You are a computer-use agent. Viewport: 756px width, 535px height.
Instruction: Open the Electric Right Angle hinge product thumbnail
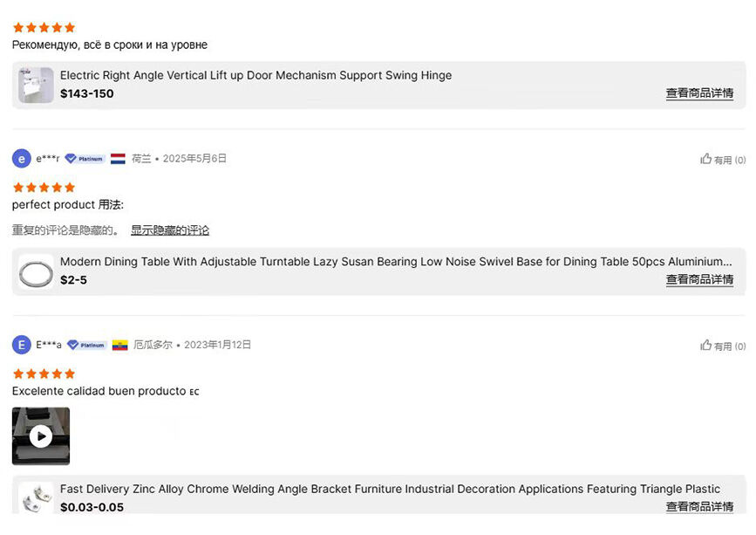click(x=36, y=86)
